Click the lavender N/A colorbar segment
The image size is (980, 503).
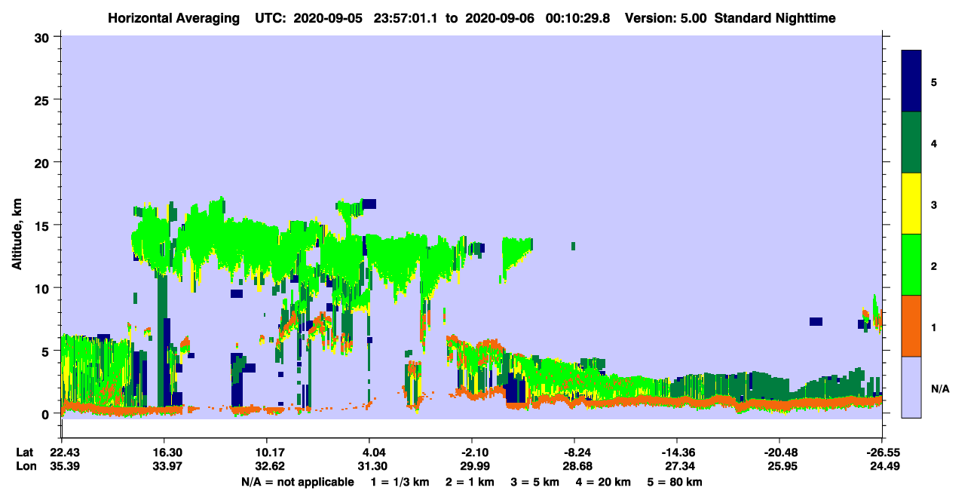coord(911,387)
